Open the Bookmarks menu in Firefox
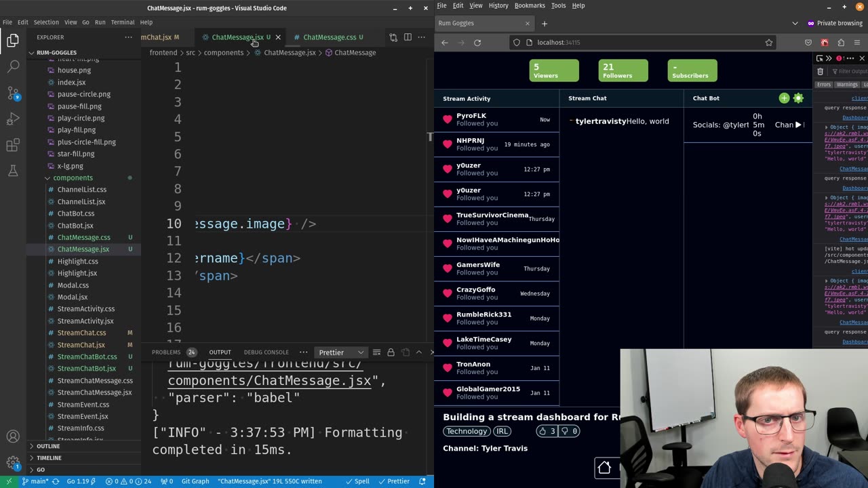Screen dimensions: 868x488 pyautogui.click(x=530, y=5)
